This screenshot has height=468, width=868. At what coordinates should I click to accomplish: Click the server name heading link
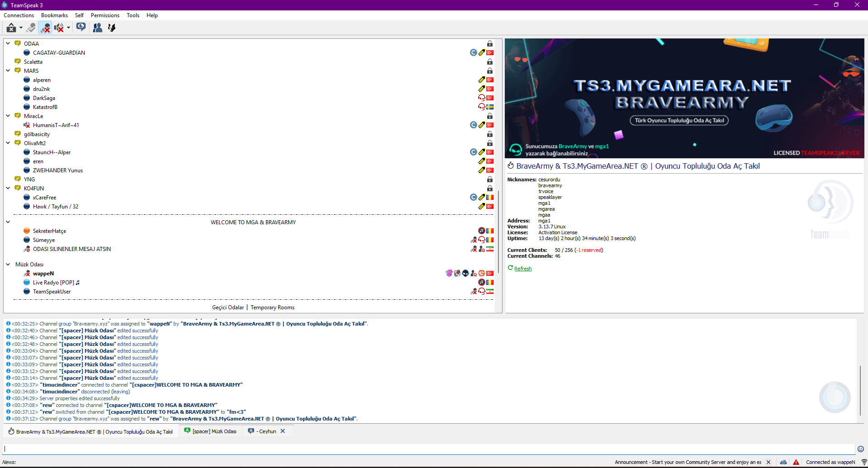[x=638, y=166]
